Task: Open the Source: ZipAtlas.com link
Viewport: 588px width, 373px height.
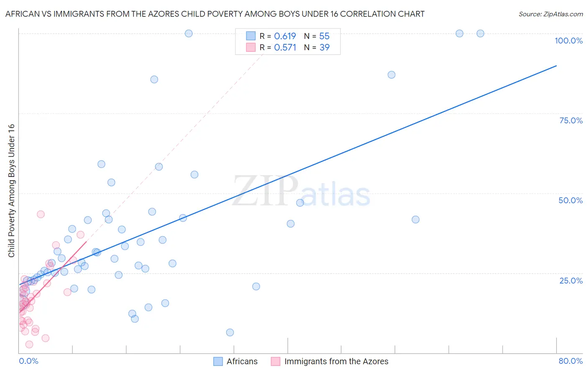Action: (551, 14)
